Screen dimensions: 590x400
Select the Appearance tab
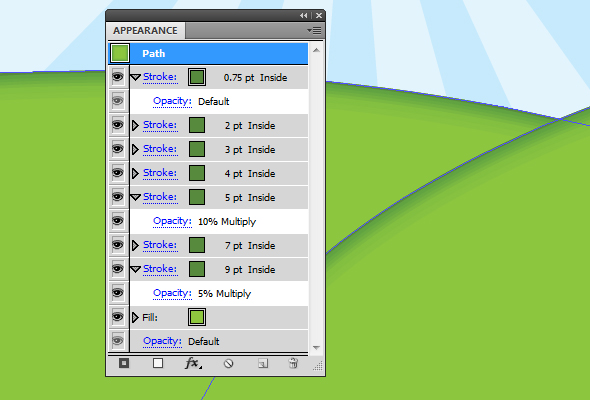coord(145,30)
